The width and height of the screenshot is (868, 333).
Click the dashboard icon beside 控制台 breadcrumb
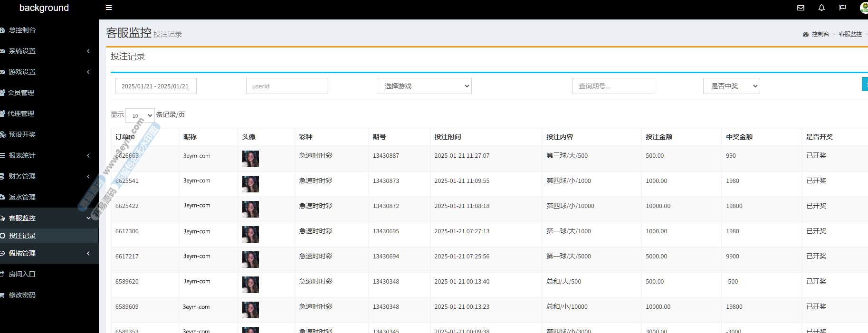click(x=805, y=34)
